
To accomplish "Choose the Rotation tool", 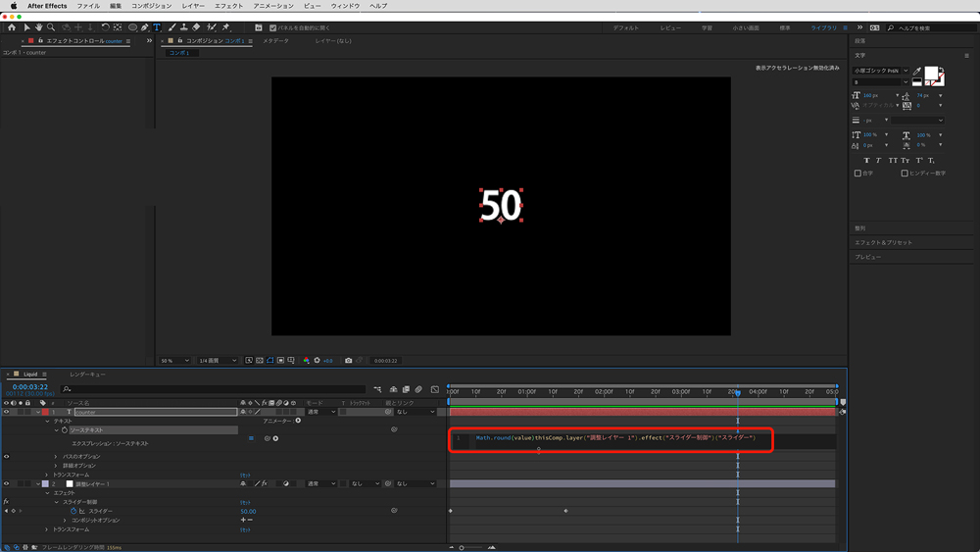I will (x=105, y=27).
